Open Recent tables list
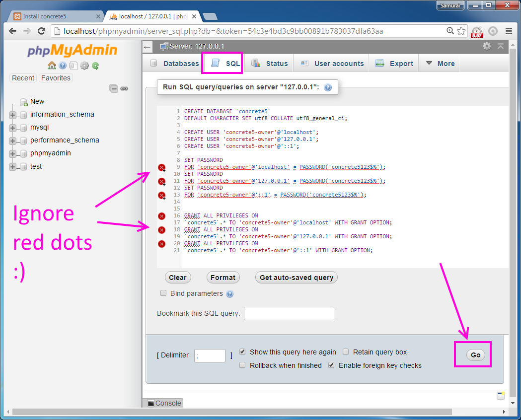 pos(23,78)
